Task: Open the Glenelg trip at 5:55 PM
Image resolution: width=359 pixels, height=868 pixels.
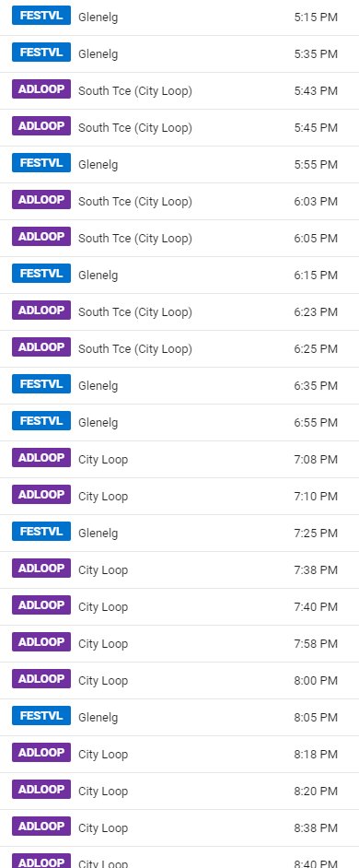Action: point(179,164)
